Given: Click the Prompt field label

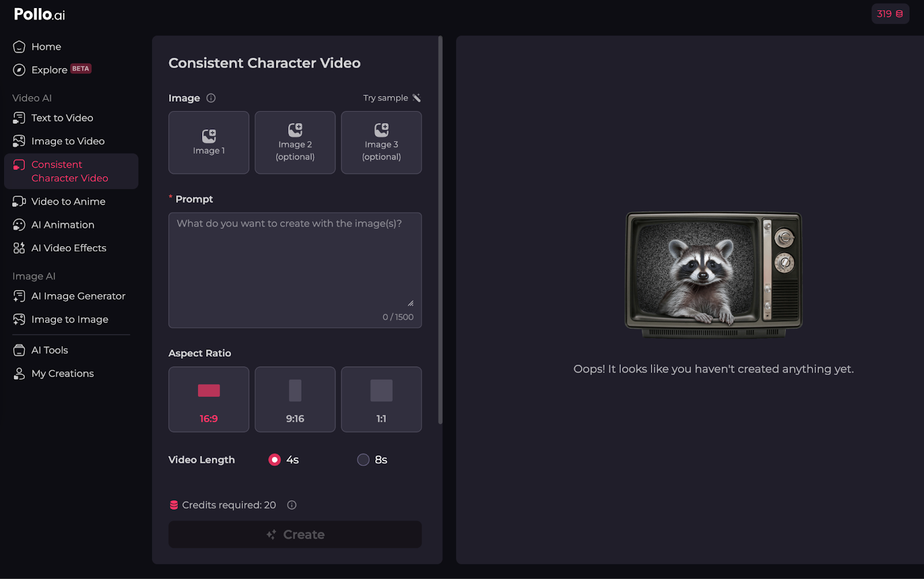Looking at the screenshot, I should pyautogui.click(x=194, y=199).
